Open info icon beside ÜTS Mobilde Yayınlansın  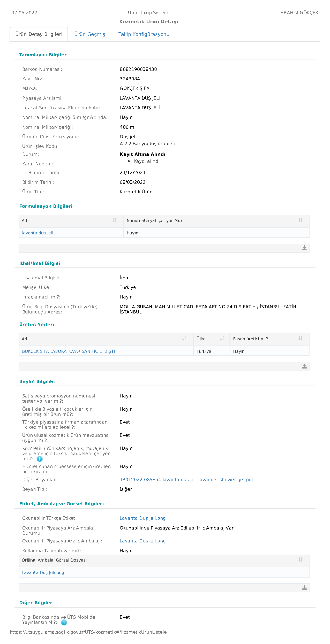[64, 623]
